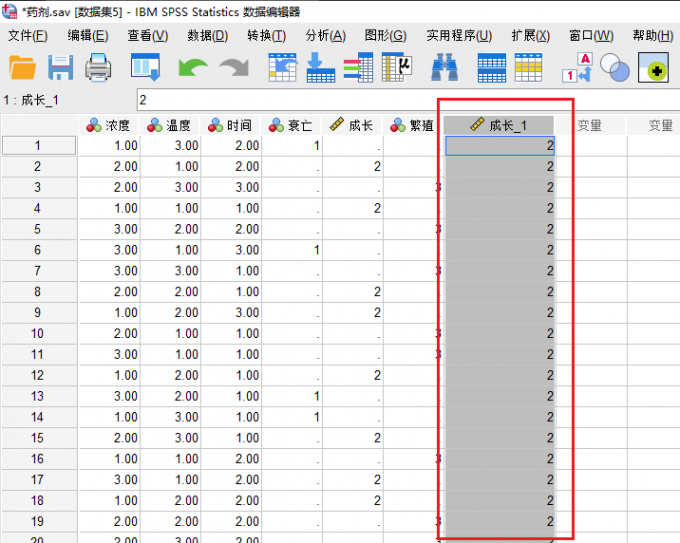Open the 图形(G) menu
Viewport: 680px width, 543px height.
pos(386,36)
